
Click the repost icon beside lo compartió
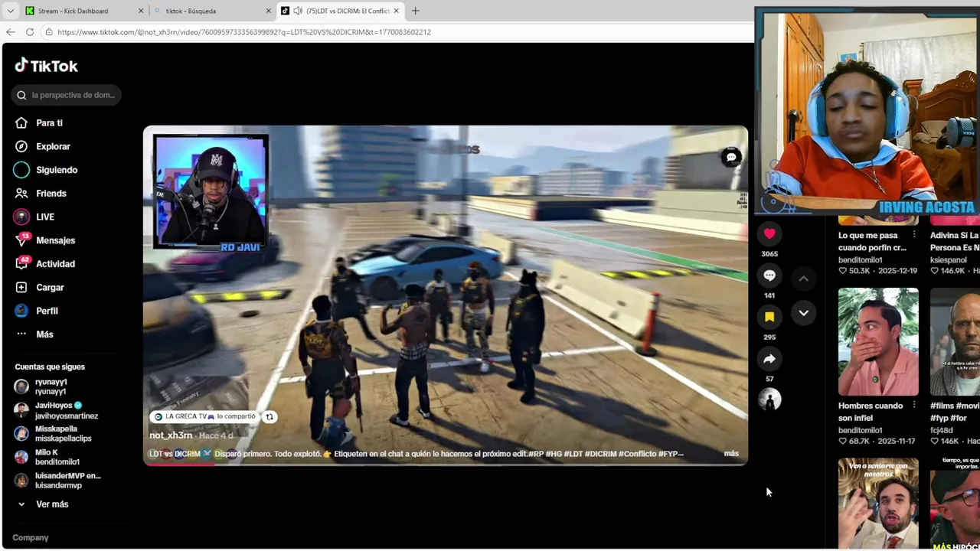click(x=269, y=417)
